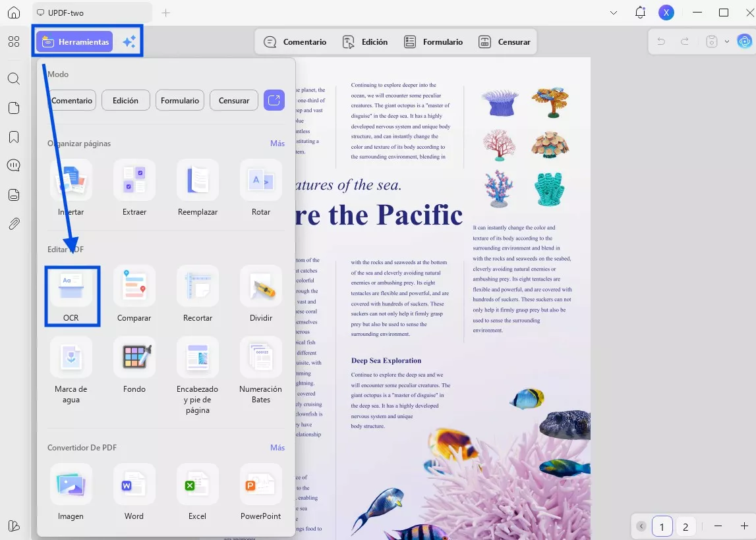This screenshot has width=756, height=540.
Task: Click the purple share/export mode button
Action: (x=274, y=100)
